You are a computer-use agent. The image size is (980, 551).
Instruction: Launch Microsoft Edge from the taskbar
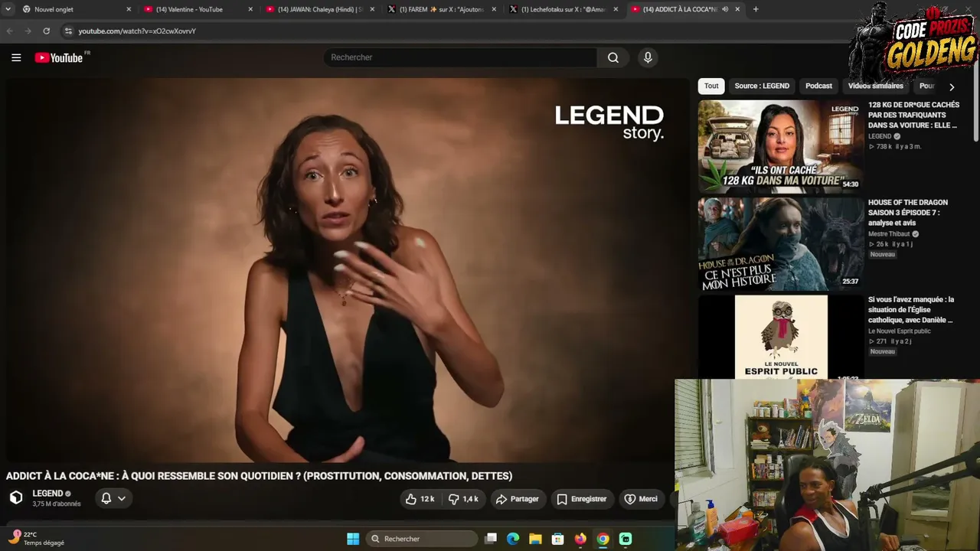coord(513,539)
